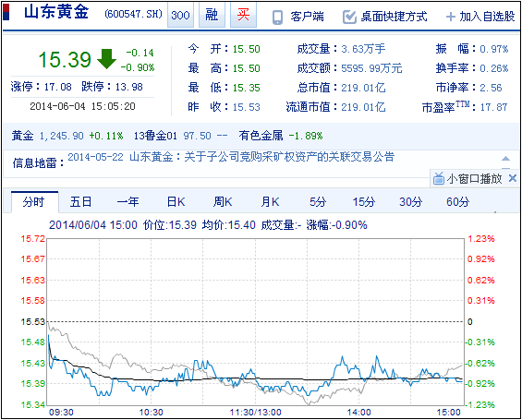
Task: Switch to the 周K weekly candlestick tab
Action: click(223, 202)
